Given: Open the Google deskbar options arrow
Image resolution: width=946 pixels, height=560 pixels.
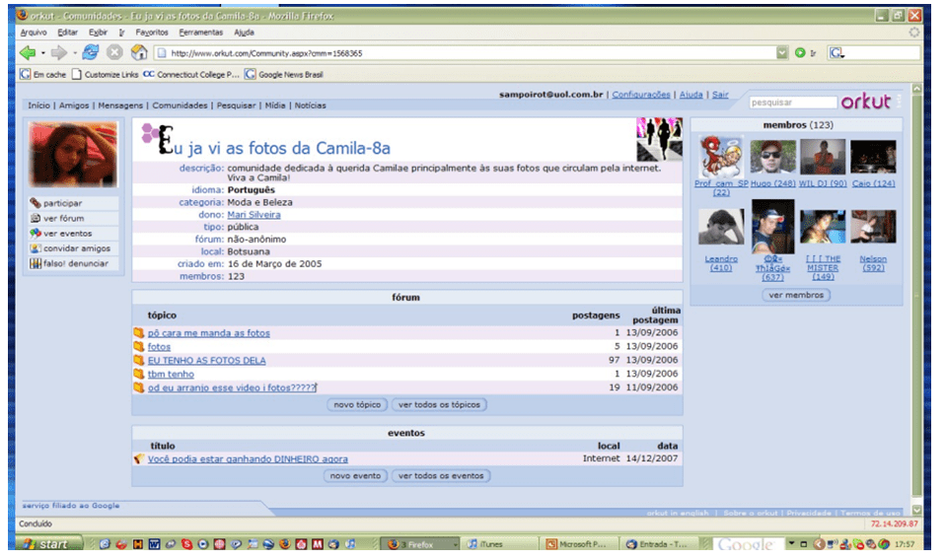Looking at the screenshot, I should pyautogui.click(x=792, y=543).
